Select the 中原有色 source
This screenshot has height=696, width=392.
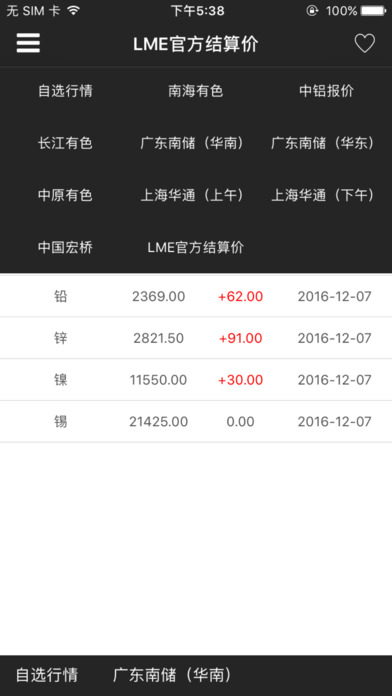click(x=65, y=195)
